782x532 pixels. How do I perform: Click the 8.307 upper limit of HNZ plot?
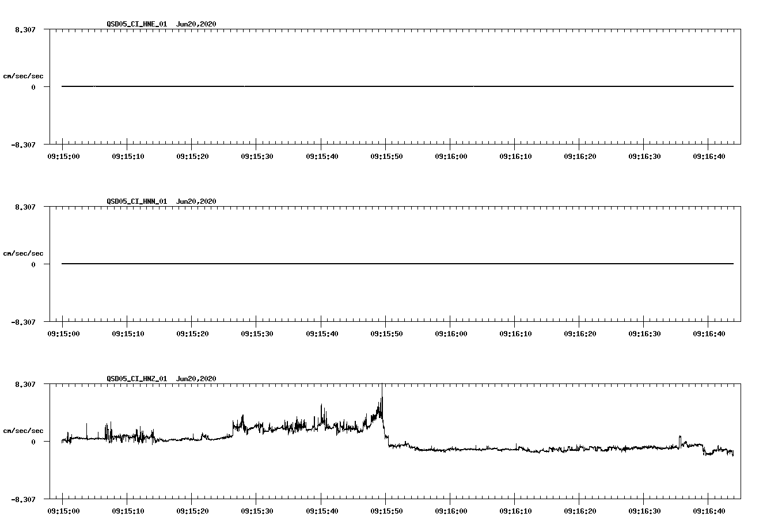pos(25,384)
